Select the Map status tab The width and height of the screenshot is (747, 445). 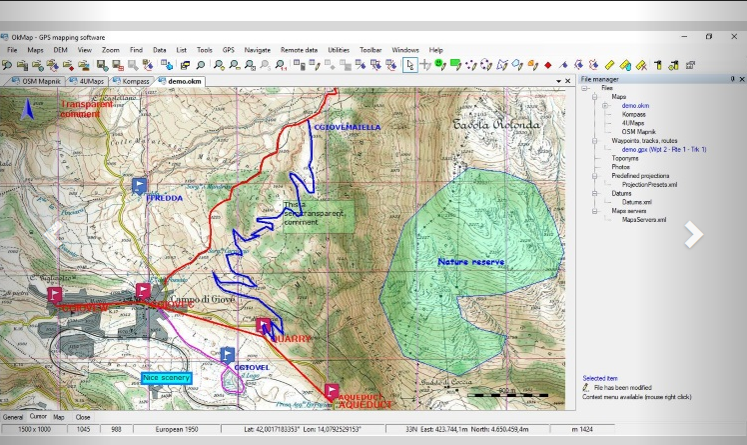pyautogui.click(x=59, y=417)
